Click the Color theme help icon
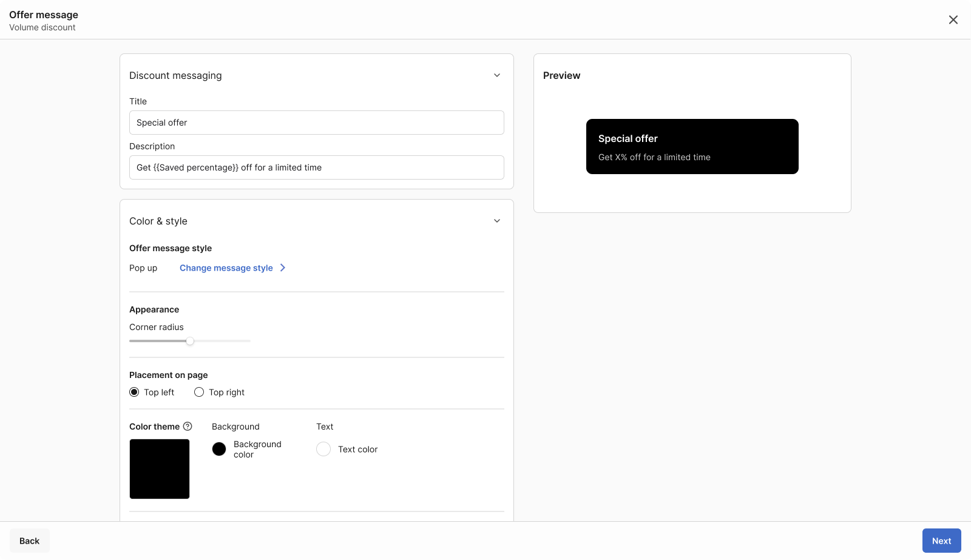Image resolution: width=971 pixels, height=560 pixels. tap(188, 427)
